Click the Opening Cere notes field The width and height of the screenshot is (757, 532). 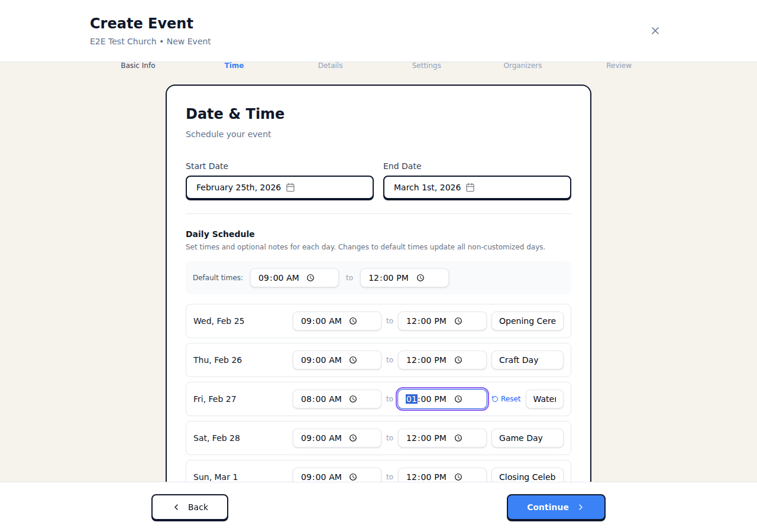(527, 321)
